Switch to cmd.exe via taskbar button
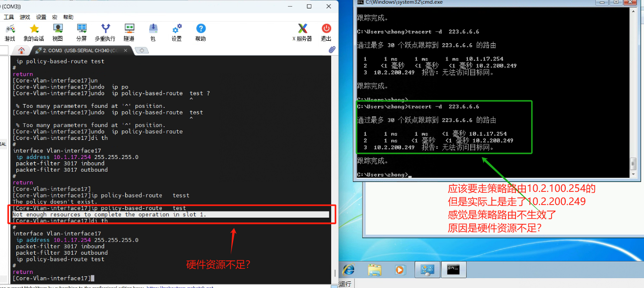This screenshot has width=644, height=288. [454, 269]
